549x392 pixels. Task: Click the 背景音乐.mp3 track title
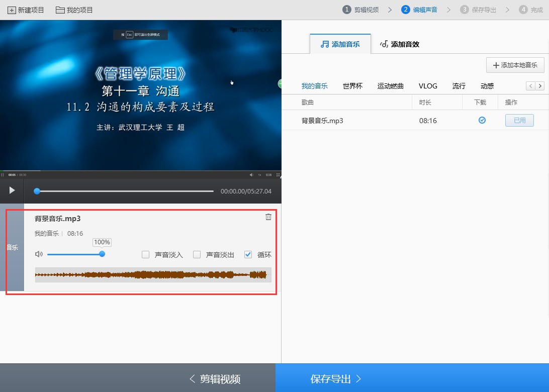(57, 219)
